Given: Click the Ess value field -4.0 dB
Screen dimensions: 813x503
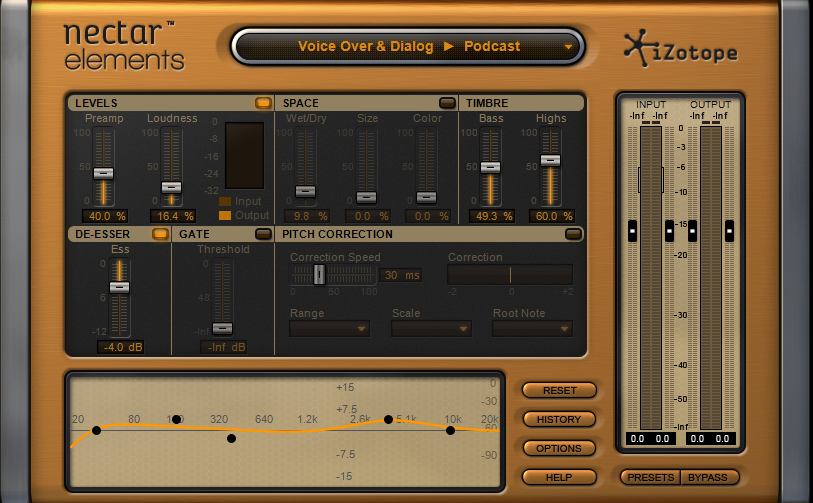Looking at the screenshot, I should (120, 347).
